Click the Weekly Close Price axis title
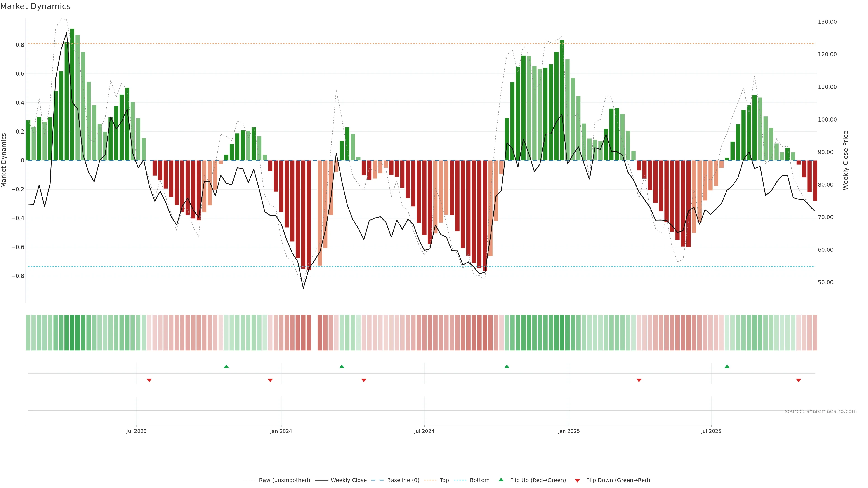Viewport: 868px width, 488px height. click(x=845, y=160)
